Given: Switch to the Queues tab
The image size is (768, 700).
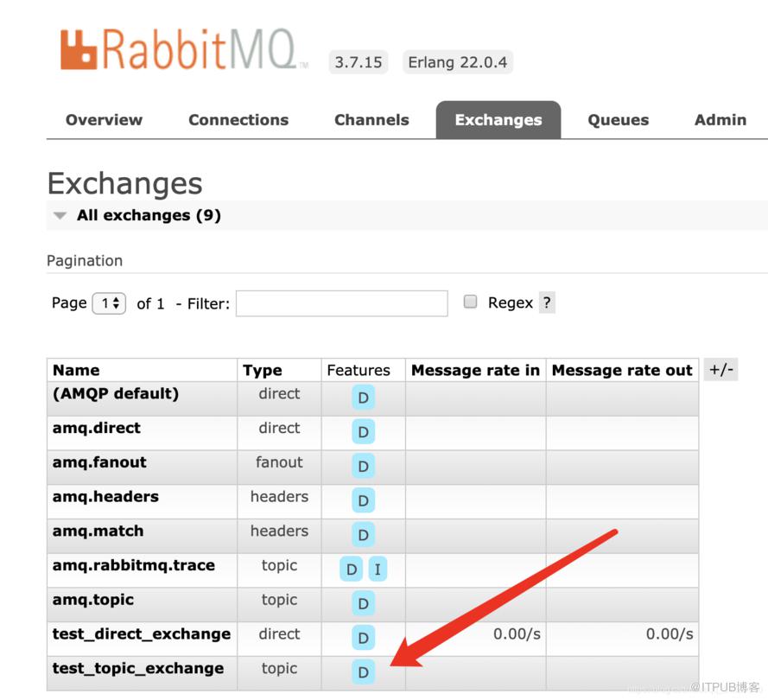Looking at the screenshot, I should click(619, 120).
